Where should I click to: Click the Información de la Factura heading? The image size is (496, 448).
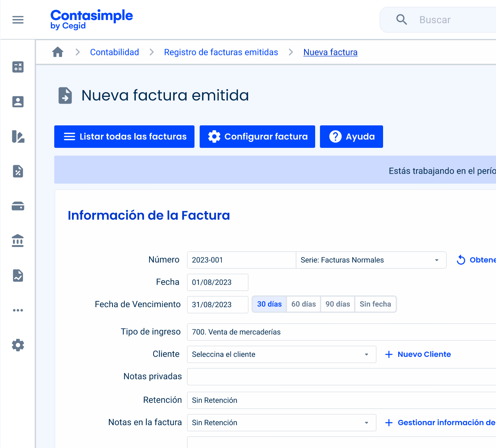pos(149,215)
